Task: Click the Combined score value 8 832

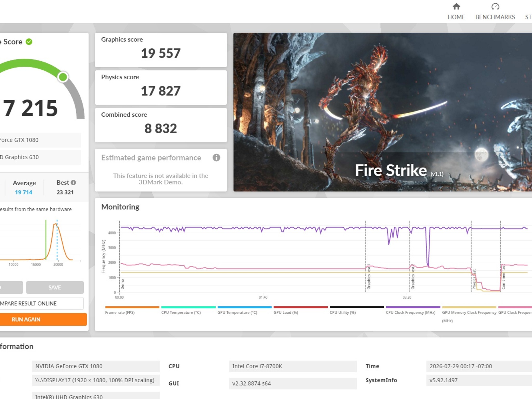Action: pyautogui.click(x=161, y=128)
